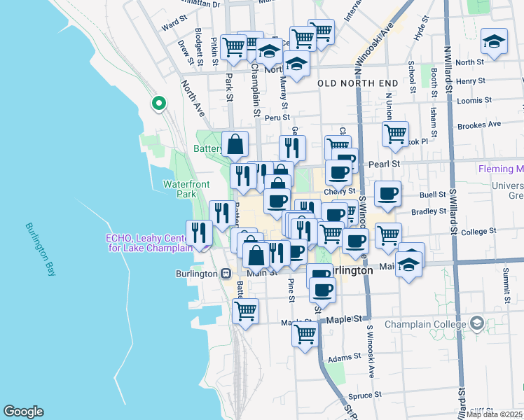524x420 pixels.
Task: Select the Loomis St label
Action: coord(474,100)
